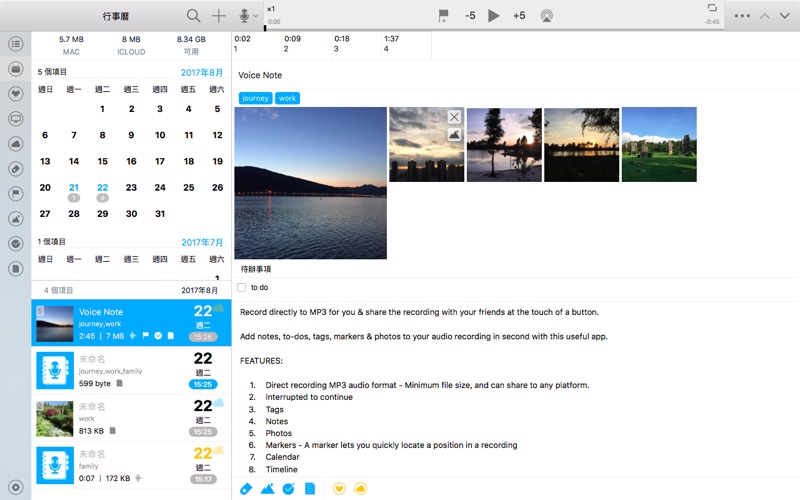Viewport: 800px width, 500px height.
Task: Play the voice note recording
Action: pos(493,16)
